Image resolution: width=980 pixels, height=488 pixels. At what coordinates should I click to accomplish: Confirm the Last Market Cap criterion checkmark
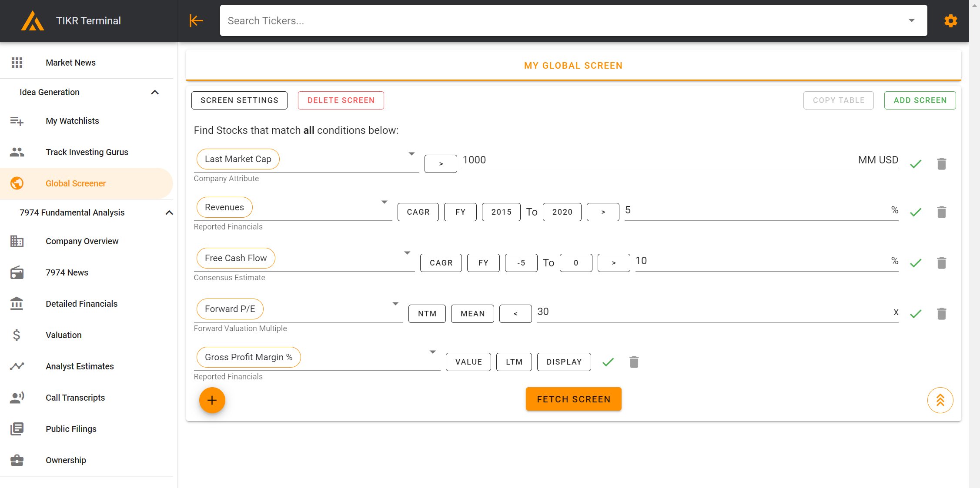[x=916, y=164]
